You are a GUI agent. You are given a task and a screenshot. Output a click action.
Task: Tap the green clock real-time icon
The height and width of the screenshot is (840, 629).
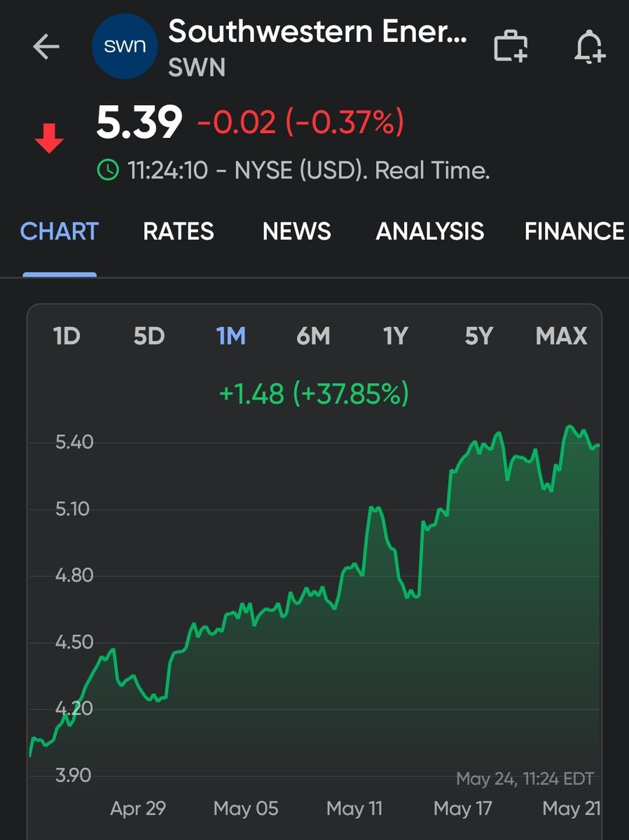[x=108, y=169]
